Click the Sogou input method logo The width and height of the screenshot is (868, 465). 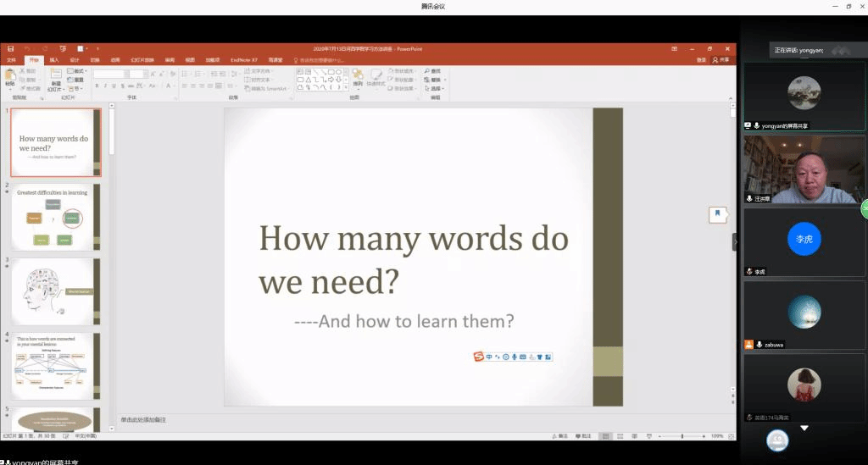tap(478, 357)
